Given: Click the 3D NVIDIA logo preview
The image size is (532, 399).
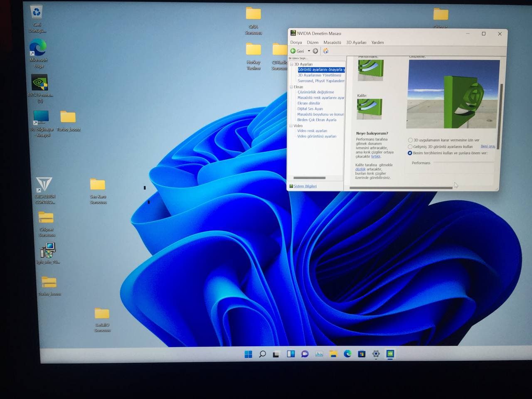Looking at the screenshot, I should pos(453,94).
